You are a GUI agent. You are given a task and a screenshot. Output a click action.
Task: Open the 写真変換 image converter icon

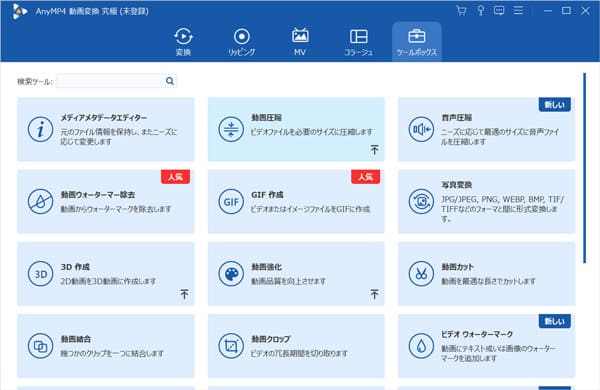tap(421, 201)
